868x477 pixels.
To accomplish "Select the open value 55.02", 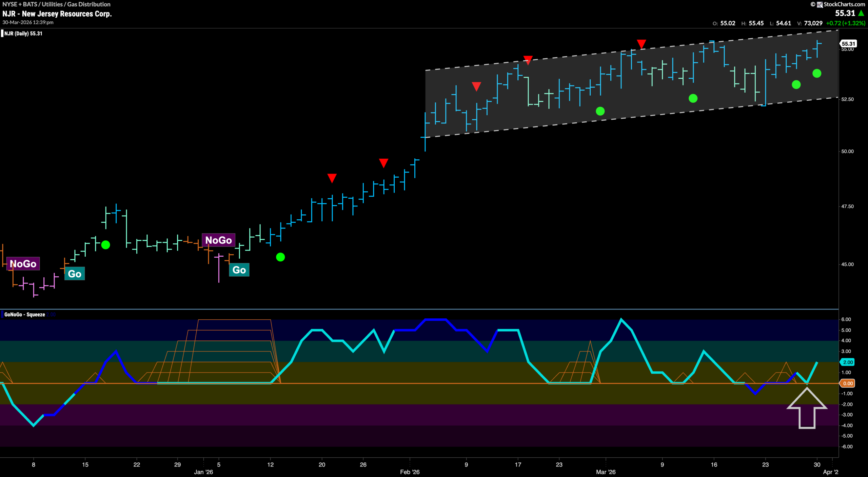I will 728,23.
